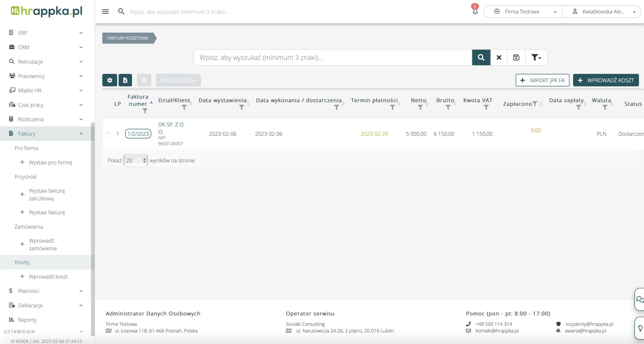Click the table settings gear button
This screenshot has width=644, height=344.
[x=109, y=80]
